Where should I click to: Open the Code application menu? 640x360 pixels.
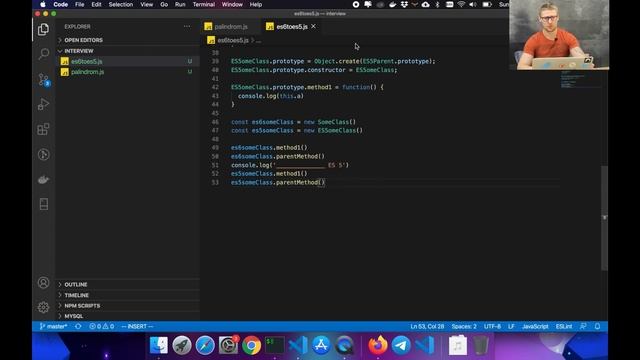point(60,4)
